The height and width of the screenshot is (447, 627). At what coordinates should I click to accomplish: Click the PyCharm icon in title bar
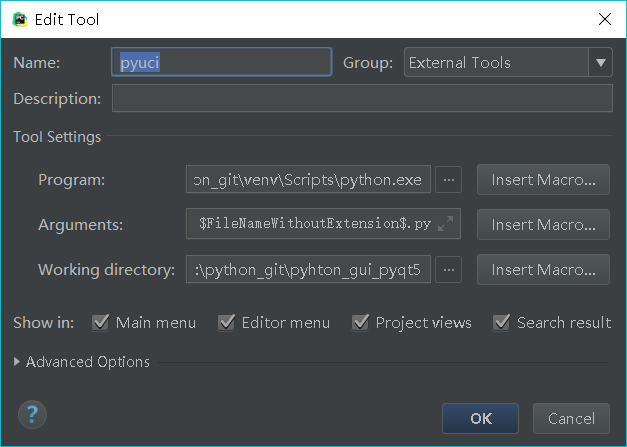click(18, 19)
